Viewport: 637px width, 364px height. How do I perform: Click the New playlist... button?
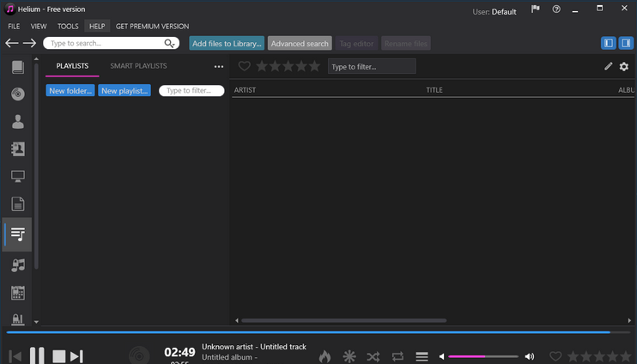(x=124, y=90)
